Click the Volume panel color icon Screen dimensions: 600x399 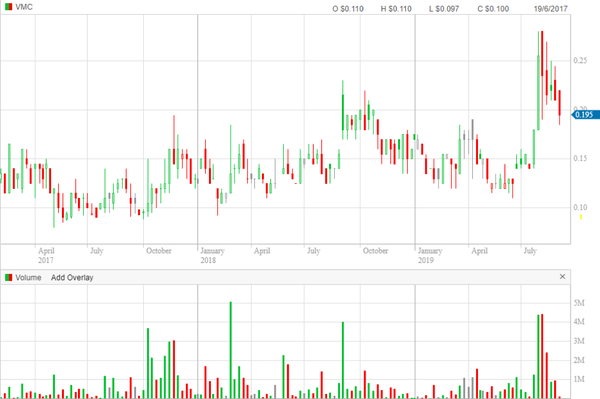coord(8,277)
